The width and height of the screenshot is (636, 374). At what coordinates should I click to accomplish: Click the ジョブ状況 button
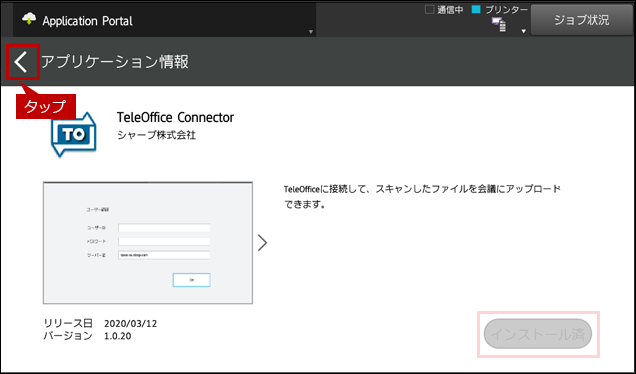click(582, 20)
